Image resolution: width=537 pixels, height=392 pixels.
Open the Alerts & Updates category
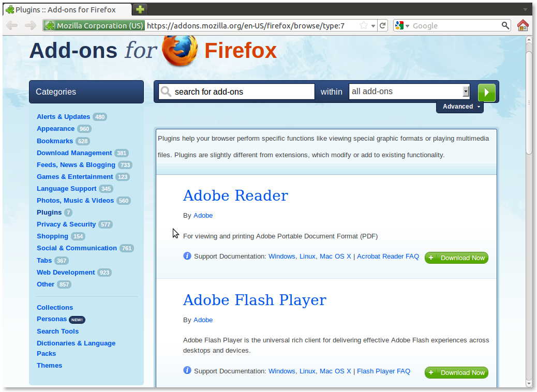tap(63, 117)
